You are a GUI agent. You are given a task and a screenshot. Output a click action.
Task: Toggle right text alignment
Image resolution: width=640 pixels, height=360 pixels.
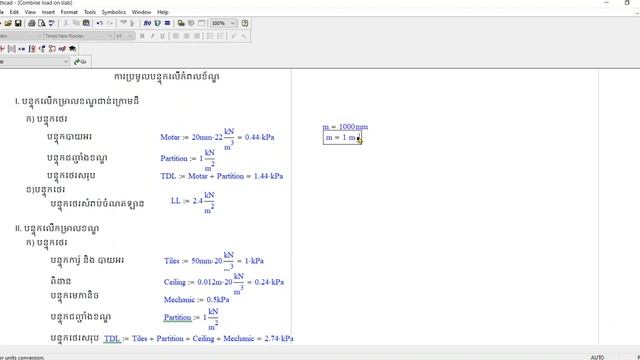tap(197, 36)
